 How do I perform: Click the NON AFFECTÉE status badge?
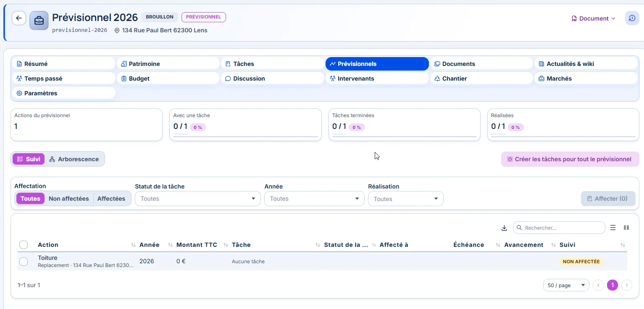pyautogui.click(x=581, y=262)
